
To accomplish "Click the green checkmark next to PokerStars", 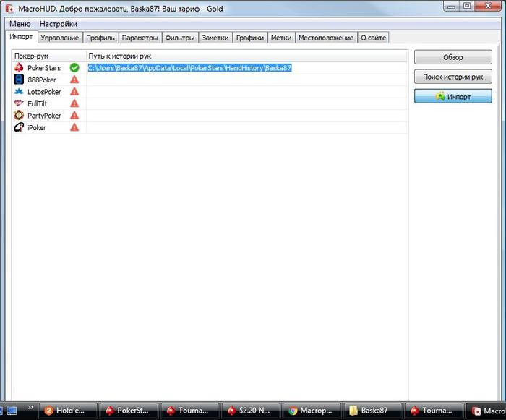I will [74, 67].
